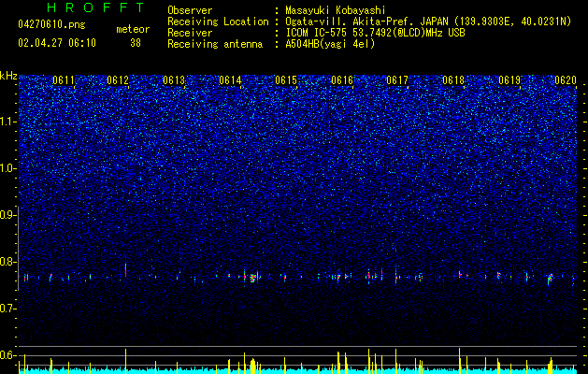Select the filename 04270610.png
Screen dimensions: 588x374
coord(51,25)
